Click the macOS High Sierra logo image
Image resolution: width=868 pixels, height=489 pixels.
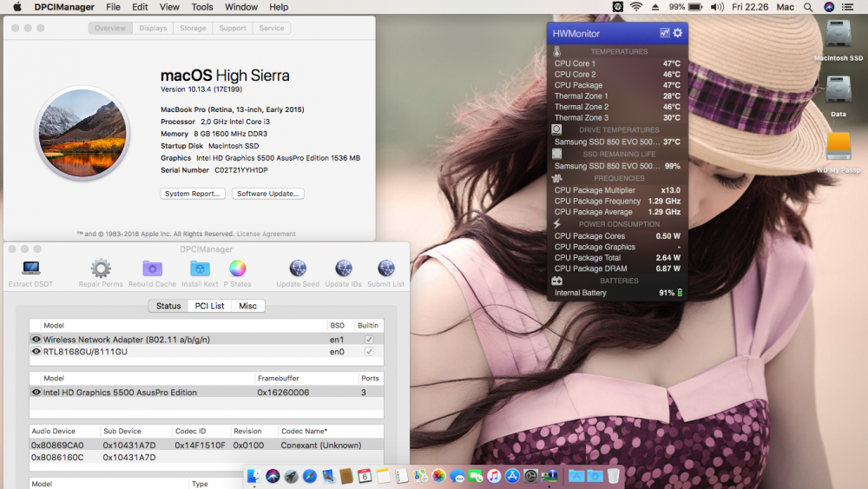click(x=82, y=133)
